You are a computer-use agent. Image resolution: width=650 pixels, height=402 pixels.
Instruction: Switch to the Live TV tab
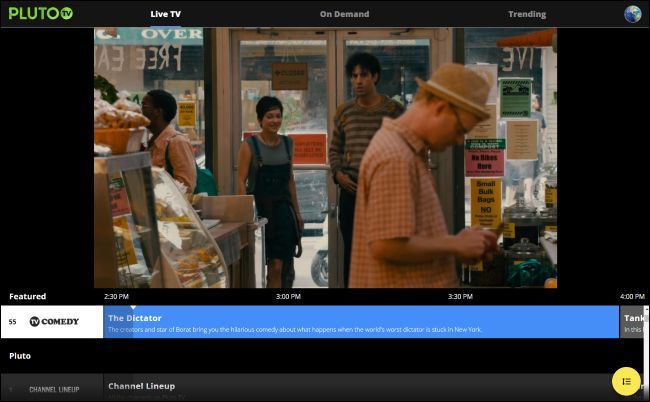click(x=165, y=14)
